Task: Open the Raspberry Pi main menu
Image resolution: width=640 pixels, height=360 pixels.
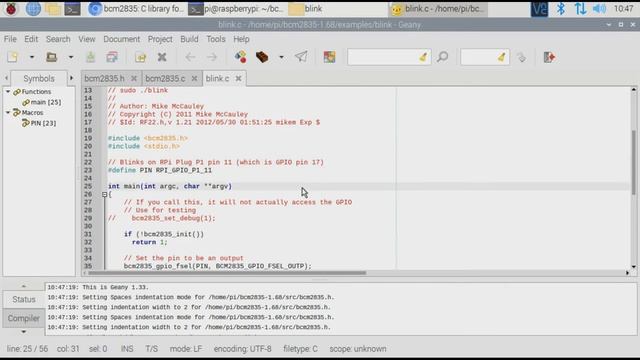Action: click(11, 9)
